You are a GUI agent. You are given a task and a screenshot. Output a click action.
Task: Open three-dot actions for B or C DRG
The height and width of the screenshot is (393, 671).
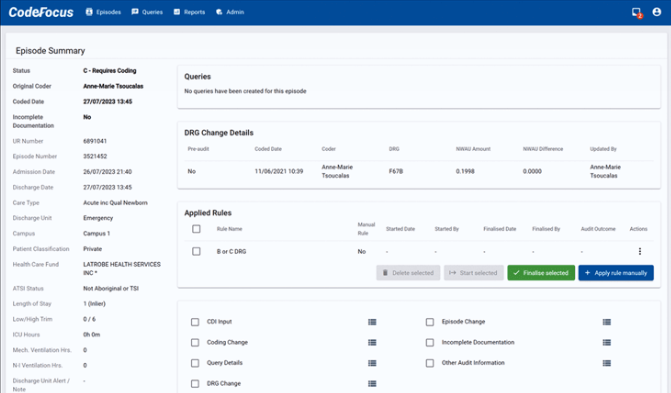coord(640,251)
